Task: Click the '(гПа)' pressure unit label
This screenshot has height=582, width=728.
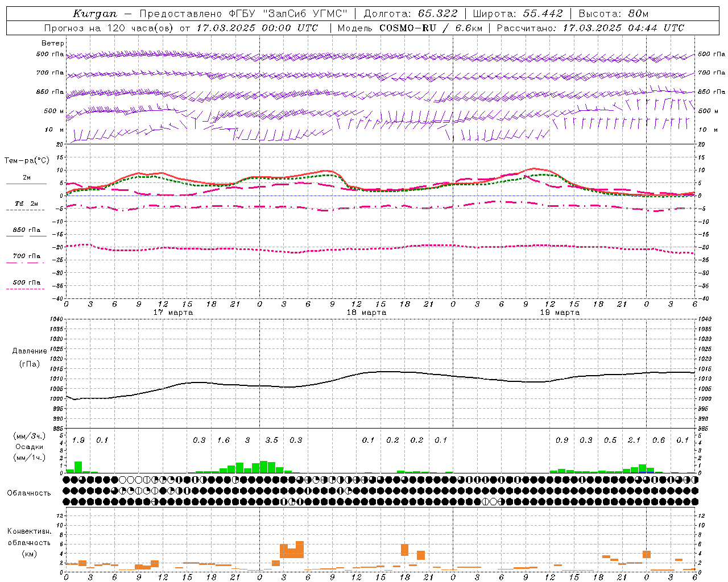Action: tap(29, 364)
